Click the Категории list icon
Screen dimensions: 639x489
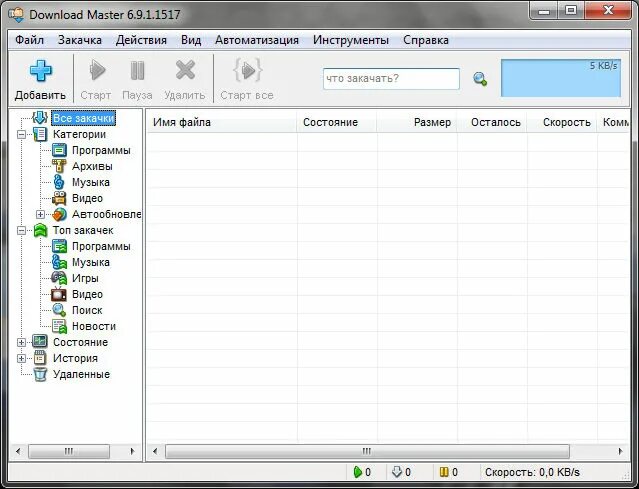[40, 134]
